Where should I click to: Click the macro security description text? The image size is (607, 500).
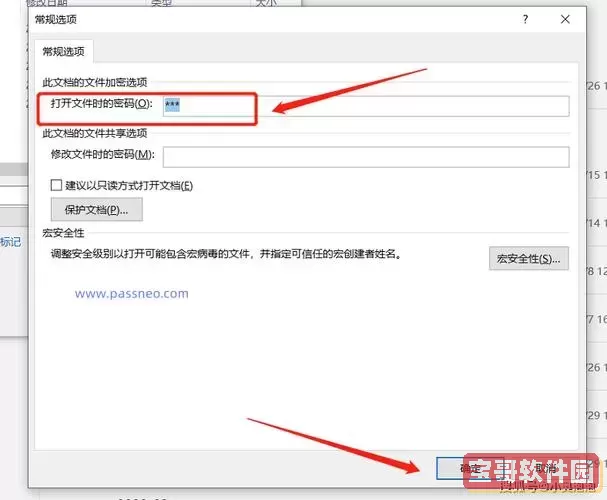pyautogui.click(x=226, y=254)
